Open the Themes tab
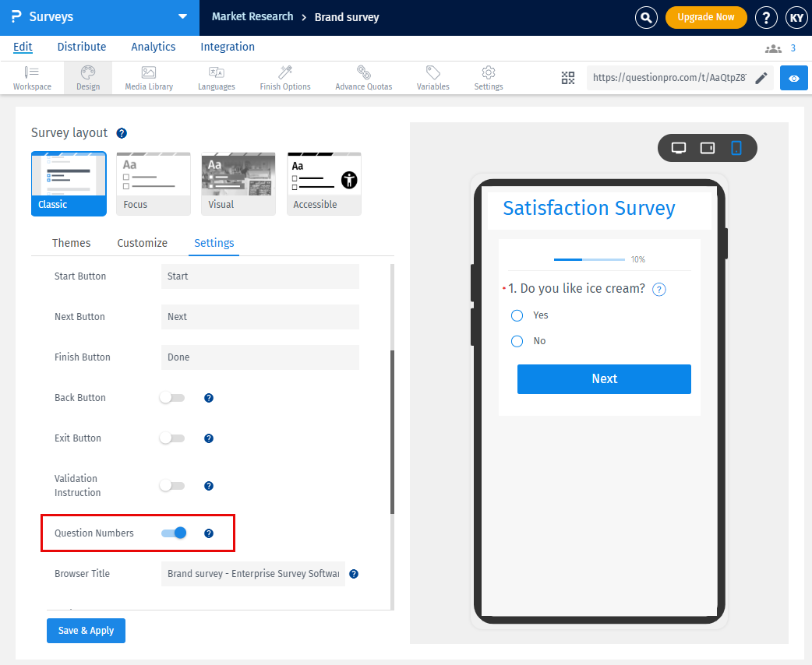Image resolution: width=812 pixels, height=665 pixels. 70,243
